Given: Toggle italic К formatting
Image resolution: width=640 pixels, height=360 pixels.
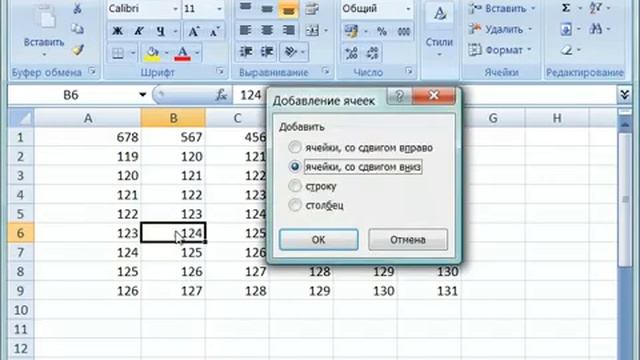Looking at the screenshot, I should coord(139,31).
